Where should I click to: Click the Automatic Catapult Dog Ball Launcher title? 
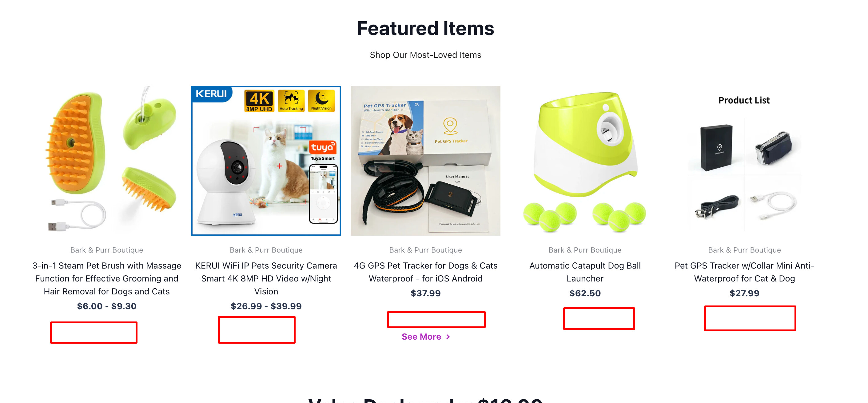click(x=585, y=272)
